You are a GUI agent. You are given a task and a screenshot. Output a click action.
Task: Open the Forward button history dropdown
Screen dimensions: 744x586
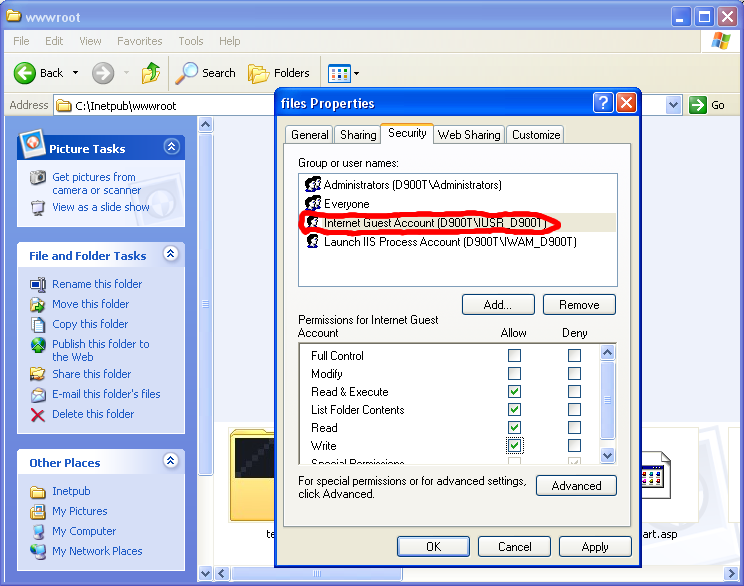click(126, 73)
